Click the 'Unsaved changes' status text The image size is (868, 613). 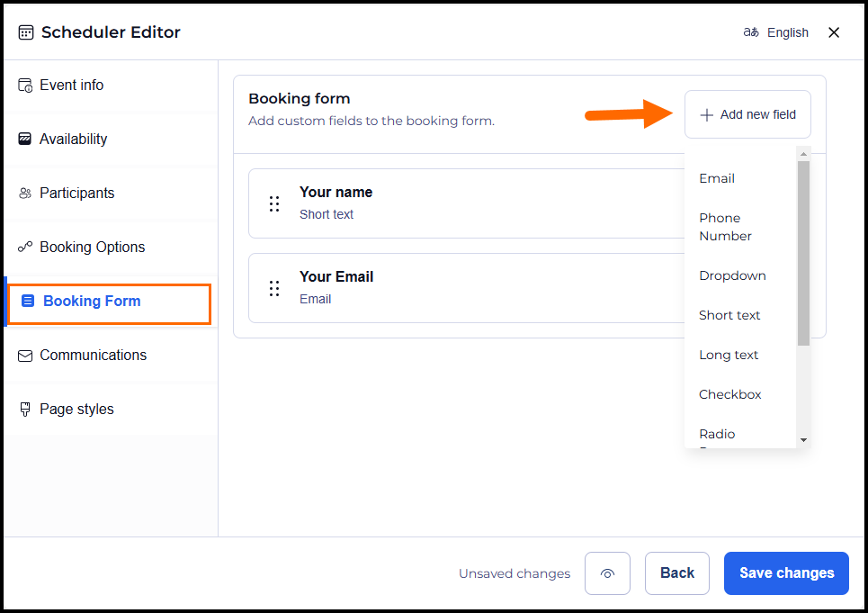pos(515,573)
